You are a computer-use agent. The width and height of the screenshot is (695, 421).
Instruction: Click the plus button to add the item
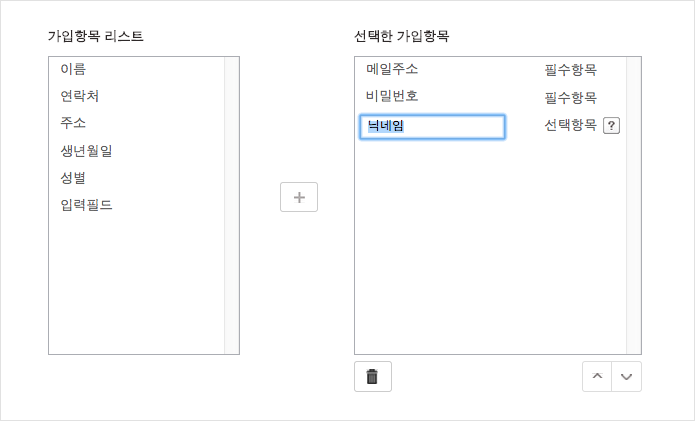tap(299, 197)
